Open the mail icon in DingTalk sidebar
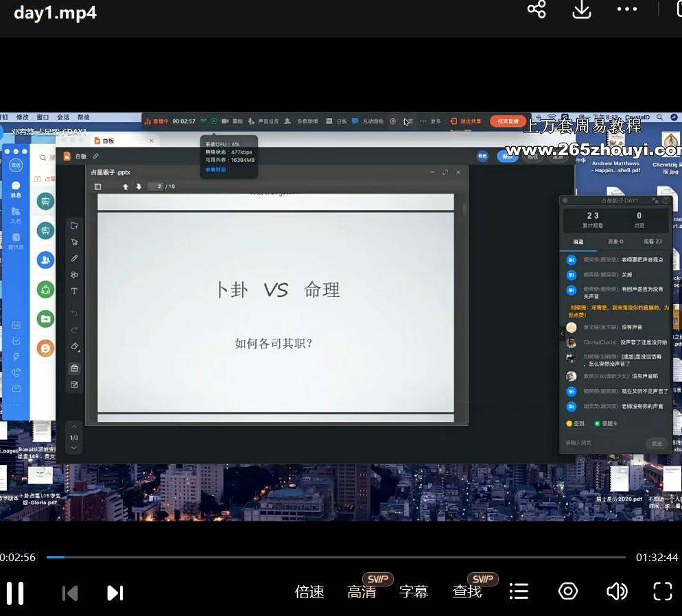682x616 pixels. click(16, 389)
